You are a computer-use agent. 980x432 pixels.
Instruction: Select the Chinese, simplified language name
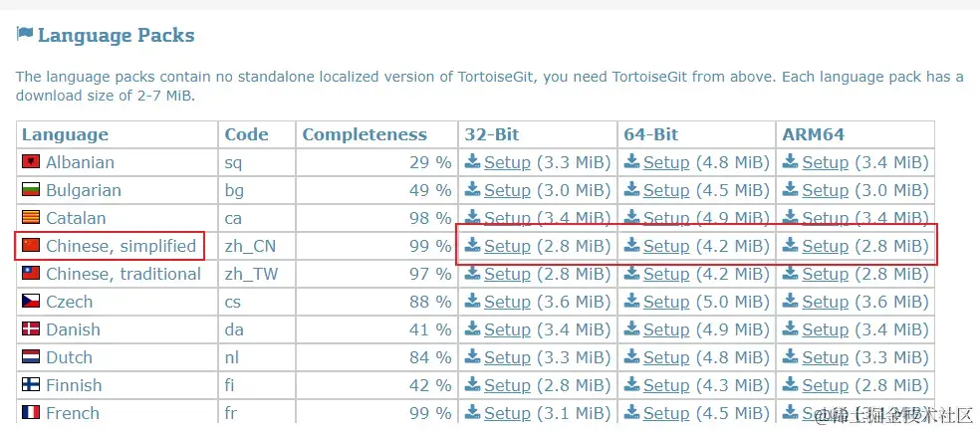(122, 247)
